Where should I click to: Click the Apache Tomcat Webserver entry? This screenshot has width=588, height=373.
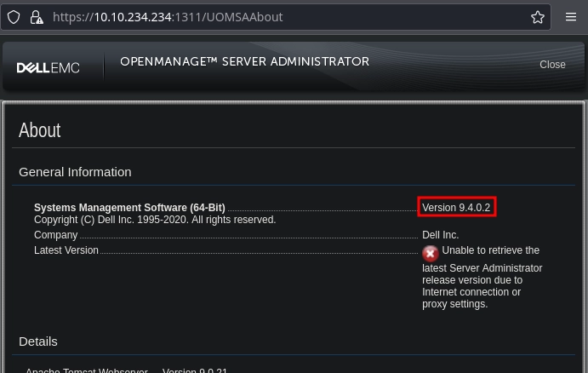click(87, 370)
